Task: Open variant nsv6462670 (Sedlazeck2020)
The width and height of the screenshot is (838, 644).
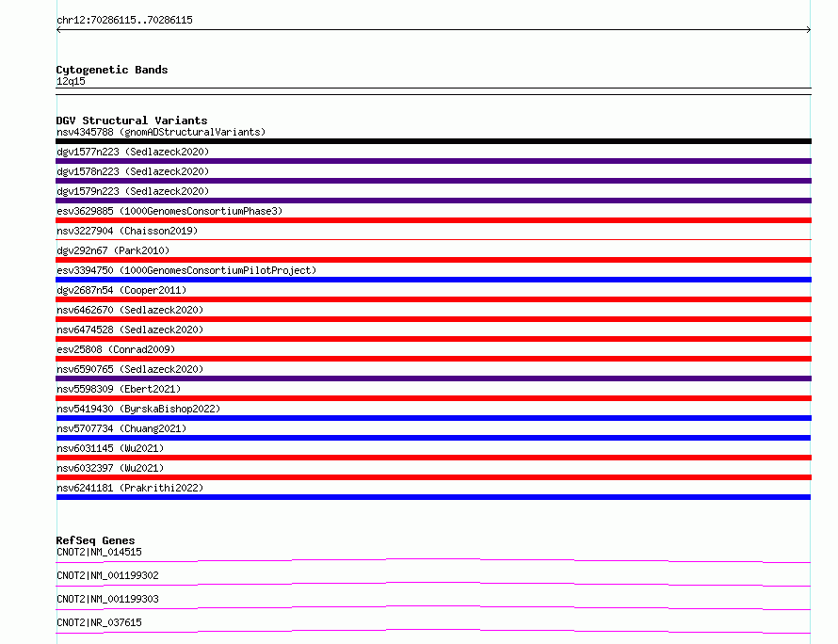Action: point(130,310)
